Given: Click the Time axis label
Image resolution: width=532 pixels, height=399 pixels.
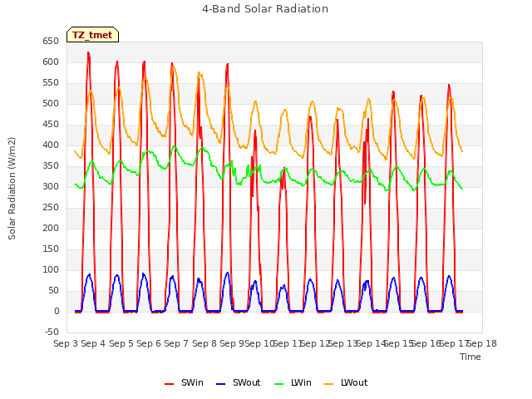Looking at the screenshot, I should (470, 357).
